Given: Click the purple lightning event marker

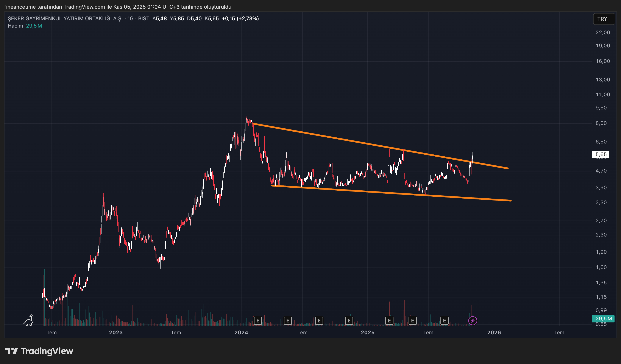Looking at the screenshot, I should pyautogui.click(x=472, y=321).
